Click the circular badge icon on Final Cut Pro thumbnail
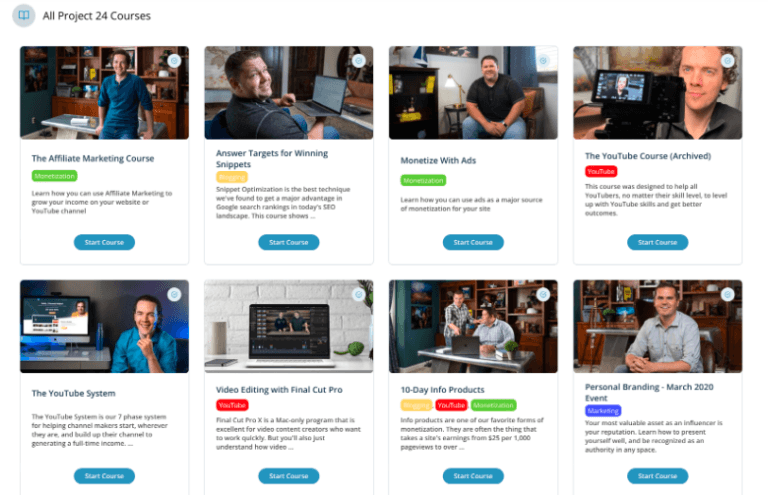This screenshot has height=495, width=768. (359, 294)
